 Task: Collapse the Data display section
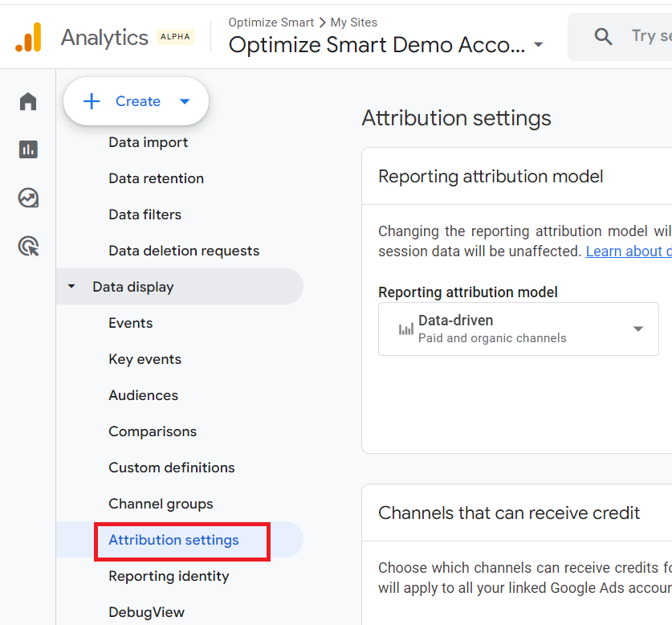pos(71,286)
